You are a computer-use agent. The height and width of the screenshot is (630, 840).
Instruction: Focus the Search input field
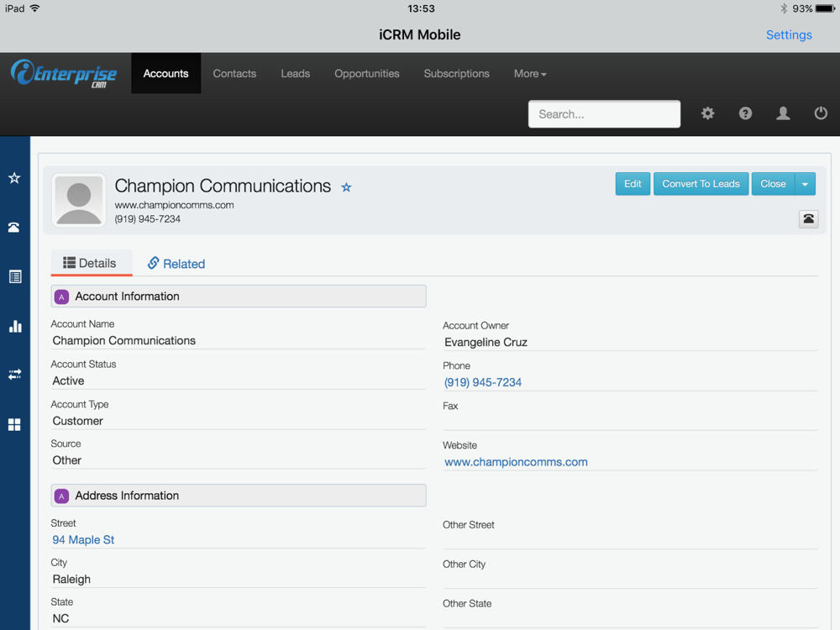[x=604, y=114]
